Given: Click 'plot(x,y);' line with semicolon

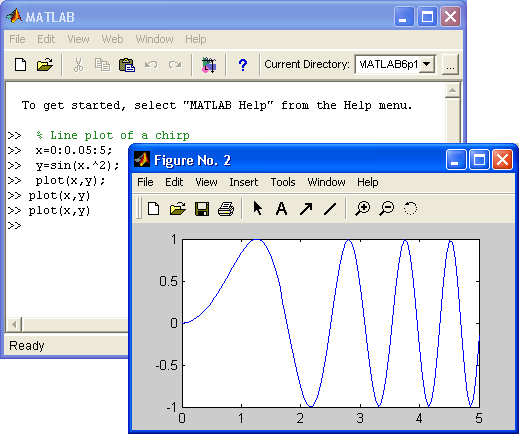Looking at the screenshot, I should tap(70, 180).
